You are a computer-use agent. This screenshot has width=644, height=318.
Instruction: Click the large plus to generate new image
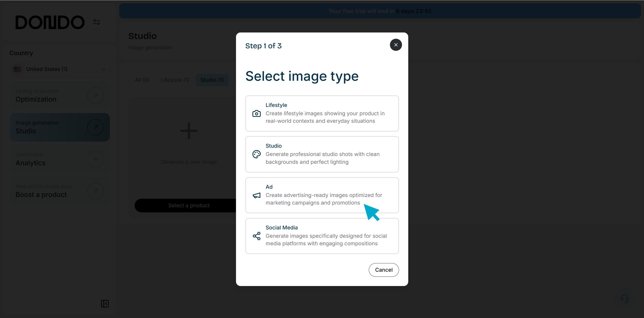tap(189, 131)
